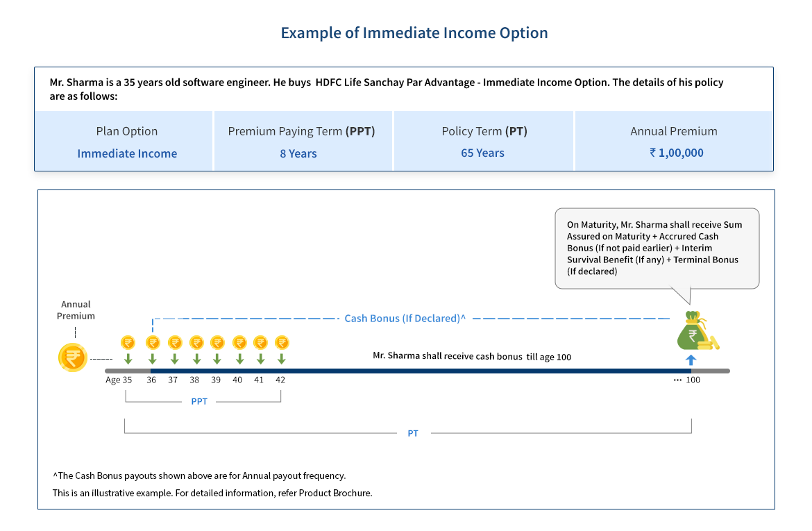812x531 pixels.
Task: Click the rupee coin above age 35
Action: [x=128, y=342]
